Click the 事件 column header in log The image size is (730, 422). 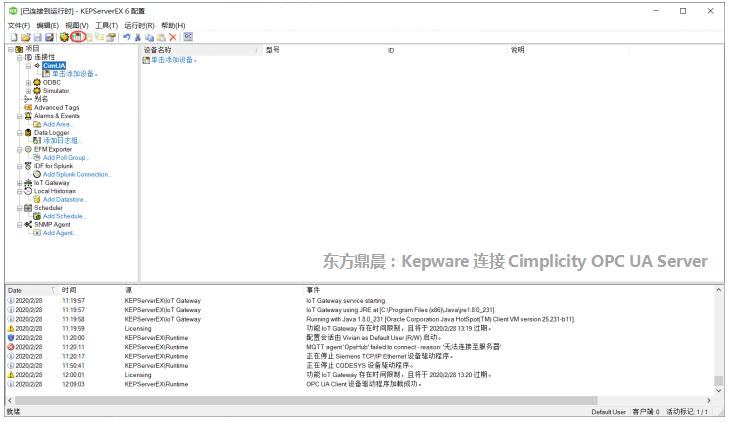click(509, 290)
